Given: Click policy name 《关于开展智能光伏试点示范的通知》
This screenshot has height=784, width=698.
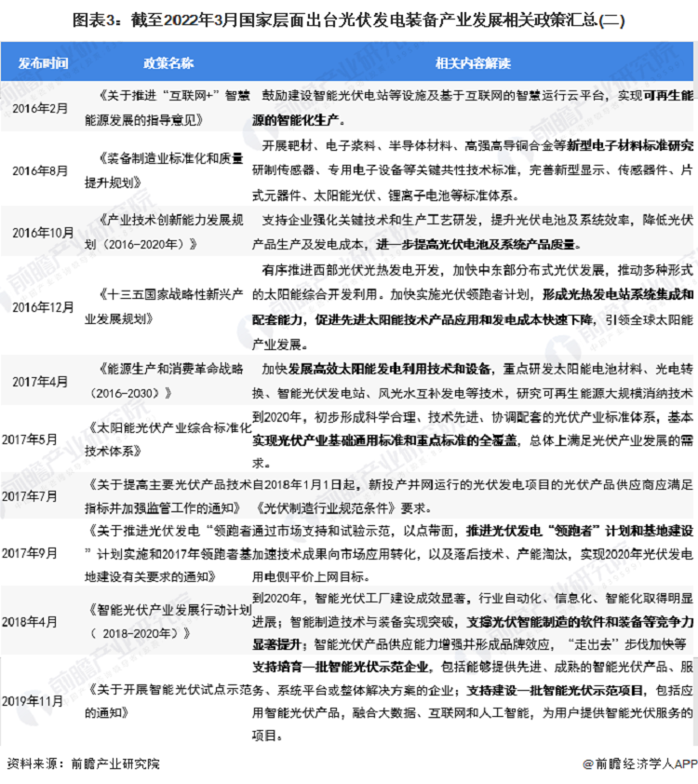Looking at the screenshot, I should [x=168, y=701].
